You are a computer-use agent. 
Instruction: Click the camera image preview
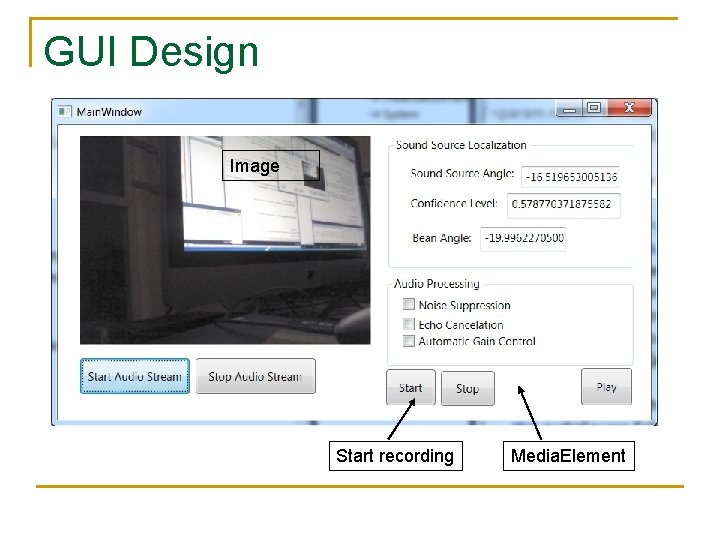coord(225,240)
